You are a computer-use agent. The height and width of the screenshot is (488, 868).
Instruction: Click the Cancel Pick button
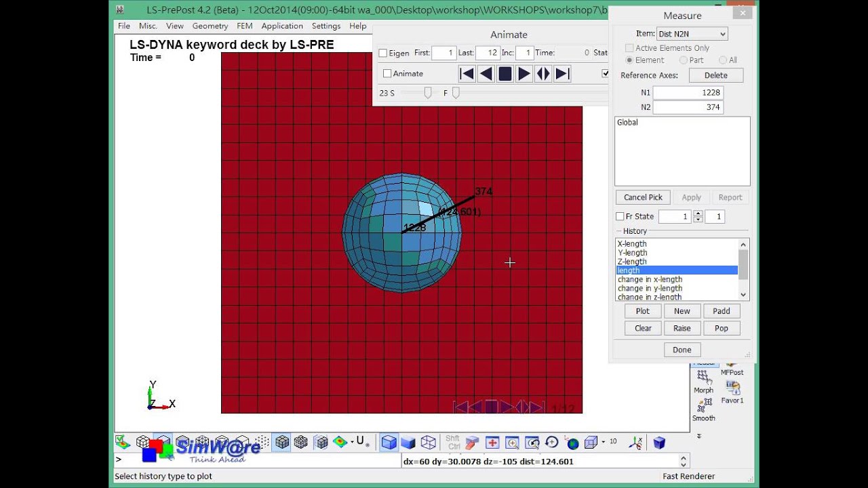click(x=643, y=197)
